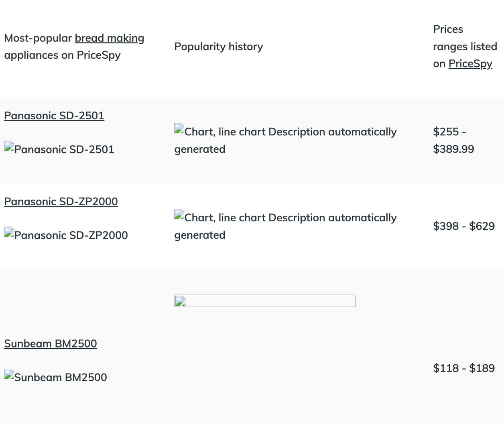Click the $398 - $629 price range
This screenshot has height=425, width=504.
coord(464,226)
